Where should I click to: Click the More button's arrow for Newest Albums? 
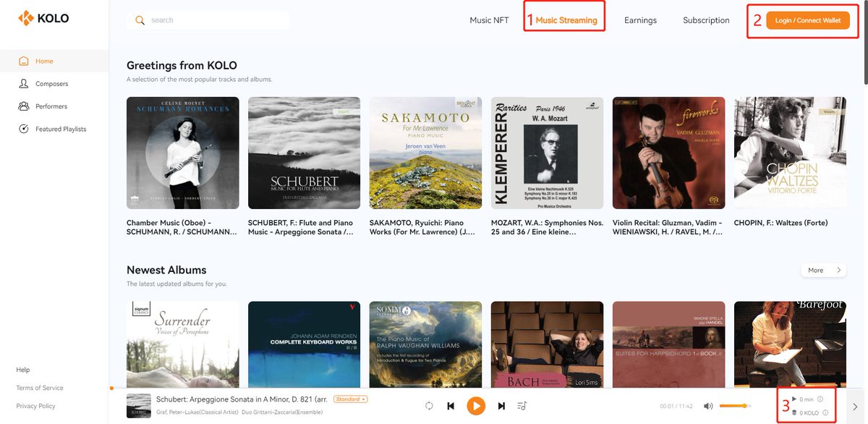click(x=839, y=270)
